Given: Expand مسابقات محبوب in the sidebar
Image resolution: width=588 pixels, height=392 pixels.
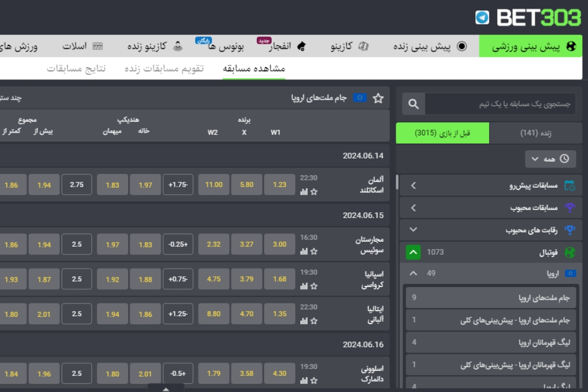Looking at the screenshot, I should click(413, 208).
